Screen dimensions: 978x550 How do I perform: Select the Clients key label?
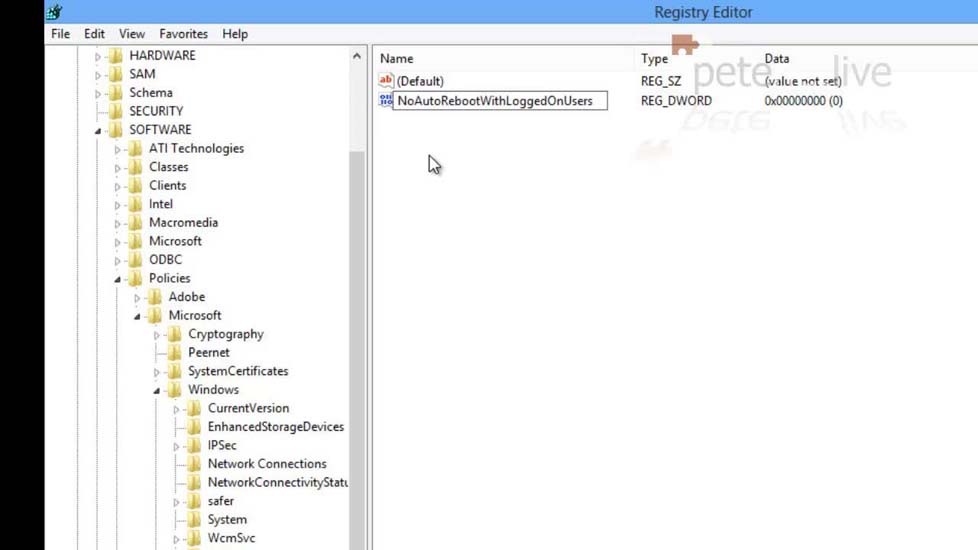click(x=167, y=185)
